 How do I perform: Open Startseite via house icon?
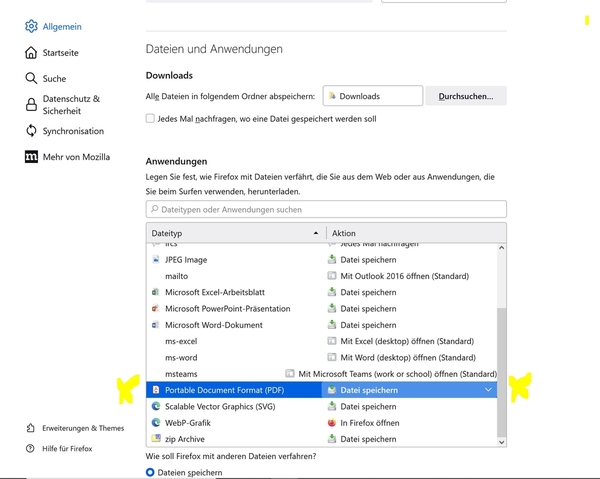click(31, 53)
